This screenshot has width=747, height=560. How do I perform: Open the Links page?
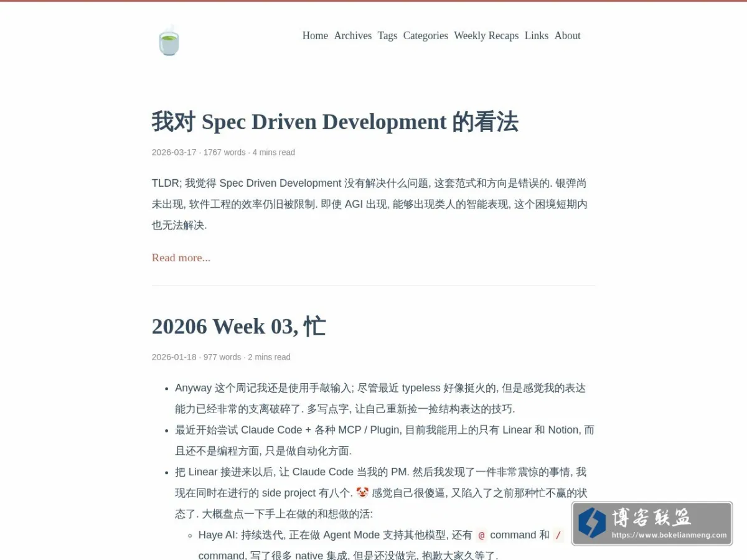point(537,35)
